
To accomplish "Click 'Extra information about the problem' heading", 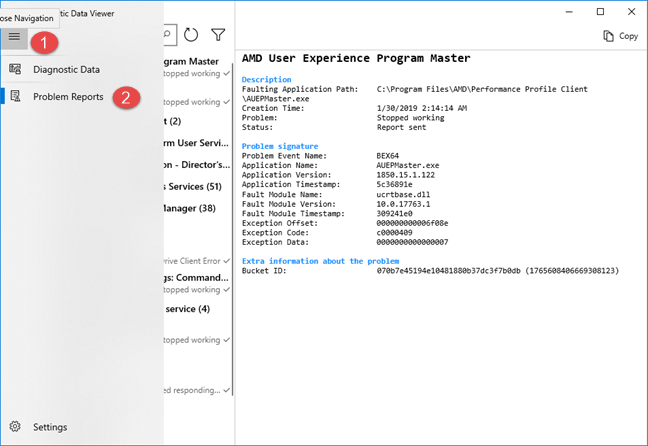I will (320, 261).
